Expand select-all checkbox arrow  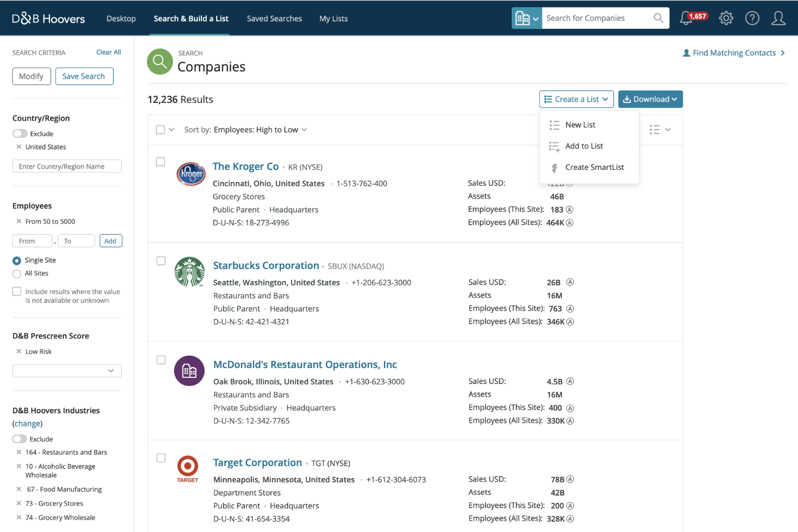tap(171, 129)
